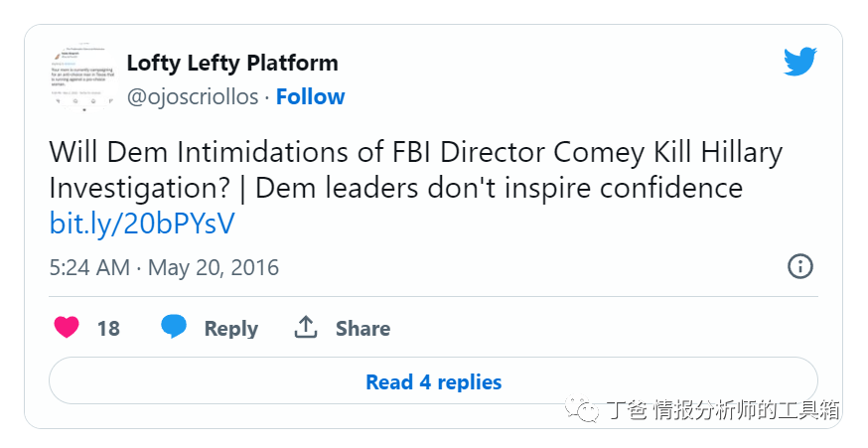
Task: Follow the @ojoscriollos account
Action: coord(310,96)
